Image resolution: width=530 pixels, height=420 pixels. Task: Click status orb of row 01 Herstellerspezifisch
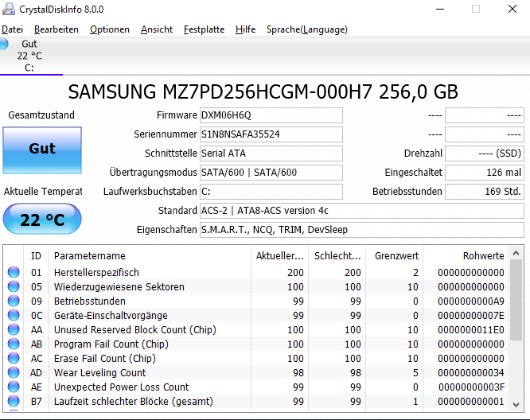coord(14,272)
